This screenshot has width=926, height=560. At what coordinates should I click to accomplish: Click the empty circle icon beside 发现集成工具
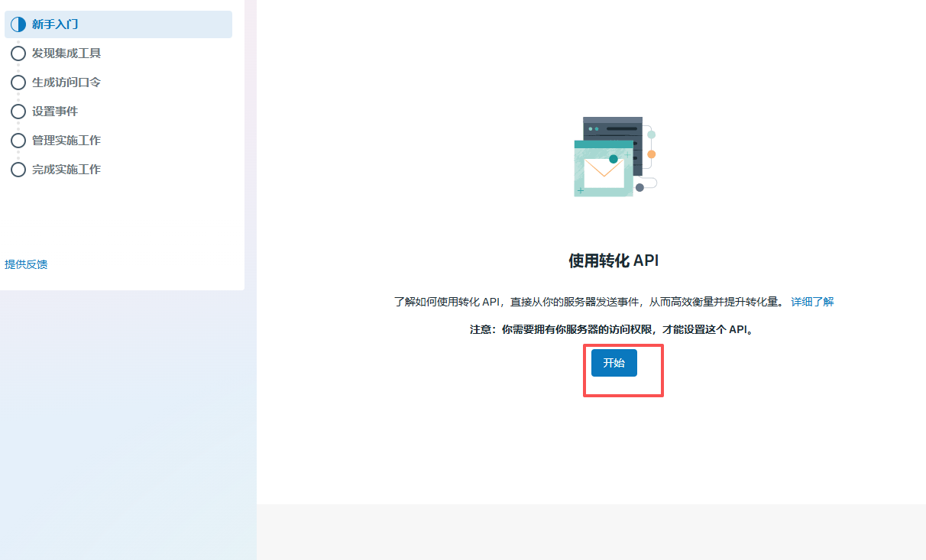[x=18, y=53]
